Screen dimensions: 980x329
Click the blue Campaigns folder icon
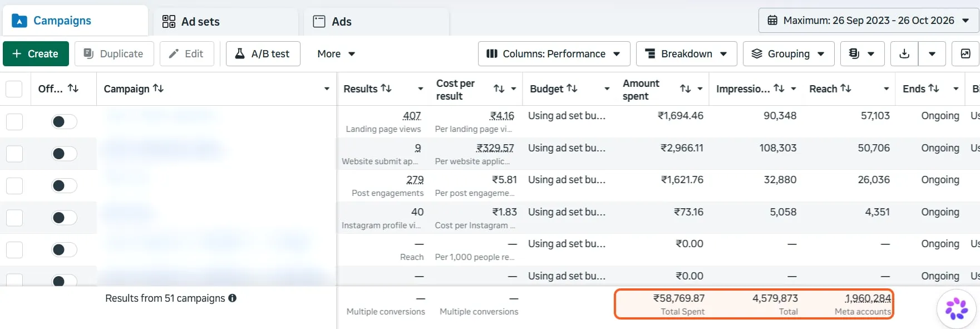[19, 21]
